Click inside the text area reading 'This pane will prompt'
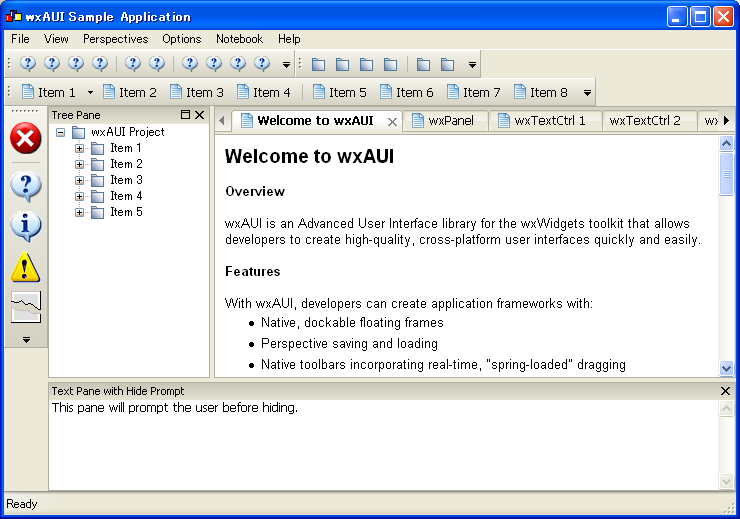The image size is (740, 519). click(384, 445)
